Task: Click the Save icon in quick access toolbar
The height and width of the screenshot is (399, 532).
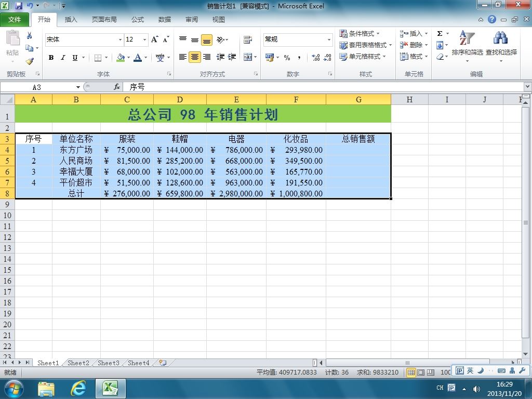Action: pos(19,6)
